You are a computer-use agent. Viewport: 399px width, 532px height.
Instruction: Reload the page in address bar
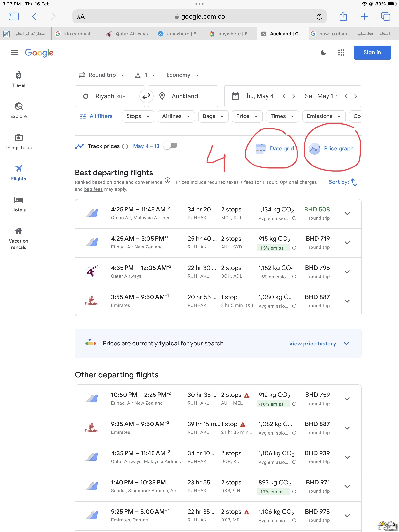[x=319, y=17]
